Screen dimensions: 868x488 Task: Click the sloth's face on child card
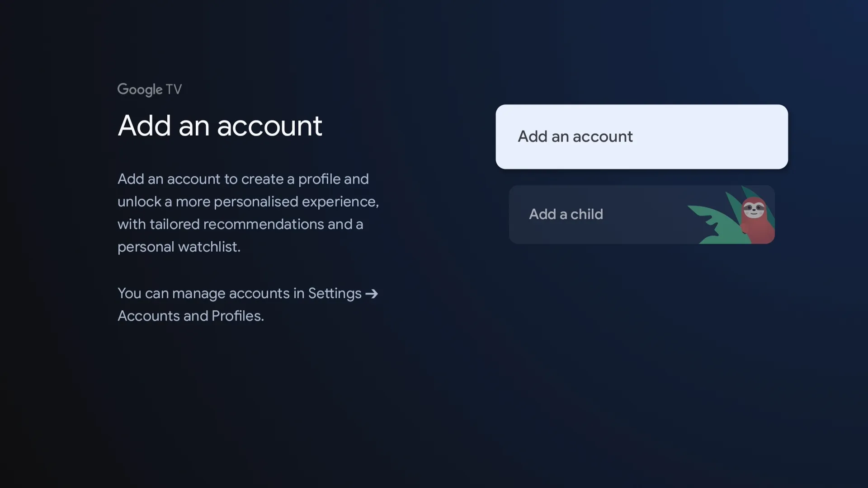[754, 209]
